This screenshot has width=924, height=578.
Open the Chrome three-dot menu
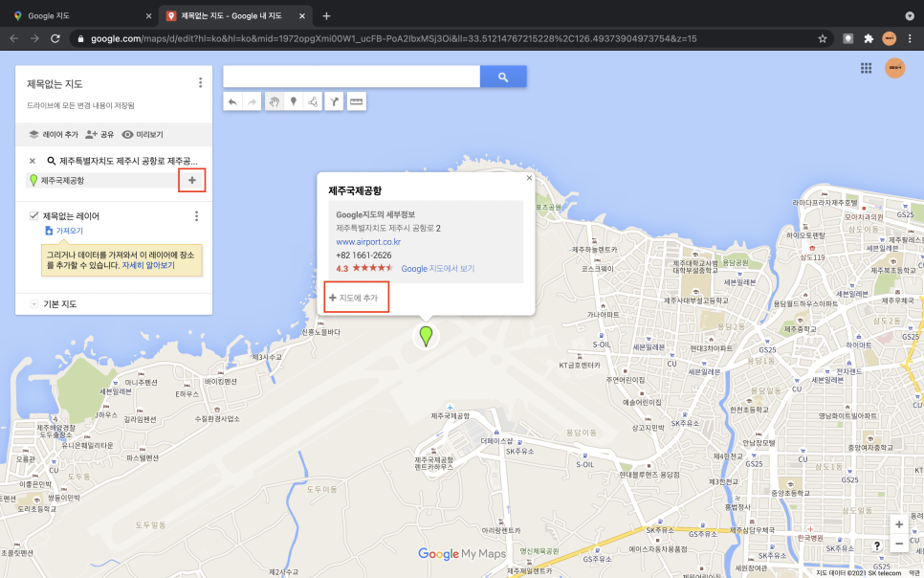pos(910,38)
